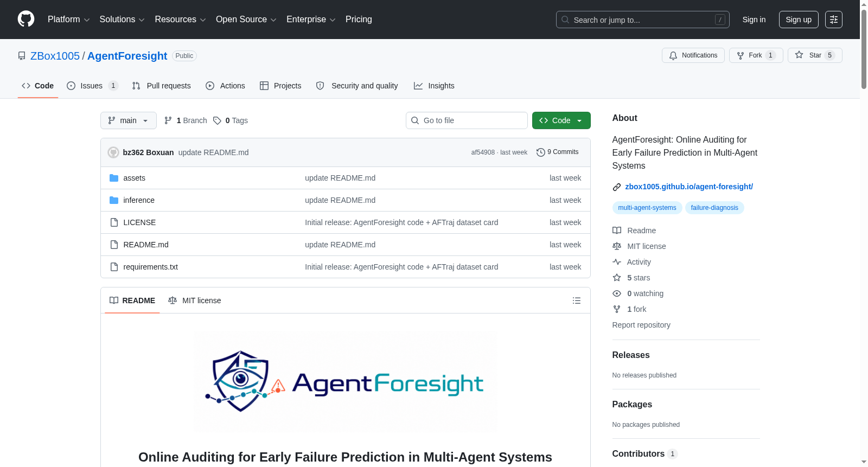Click the Search or jump to field
This screenshot has width=868, height=467.
click(643, 20)
